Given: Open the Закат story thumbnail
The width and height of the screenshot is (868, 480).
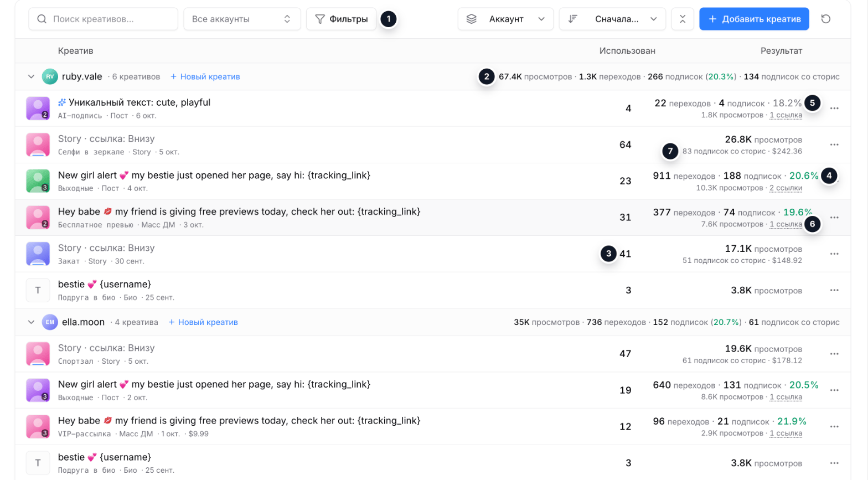Looking at the screenshot, I should [x=38, y=254].
